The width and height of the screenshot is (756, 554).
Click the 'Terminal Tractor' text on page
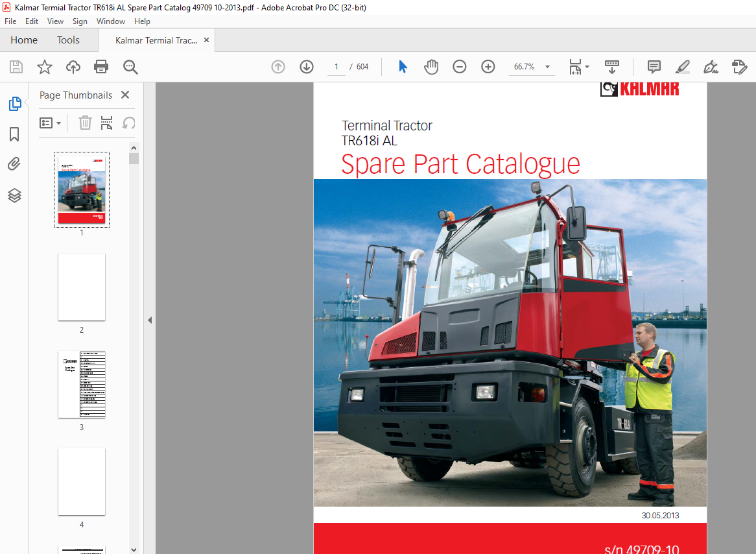point(387,125)
